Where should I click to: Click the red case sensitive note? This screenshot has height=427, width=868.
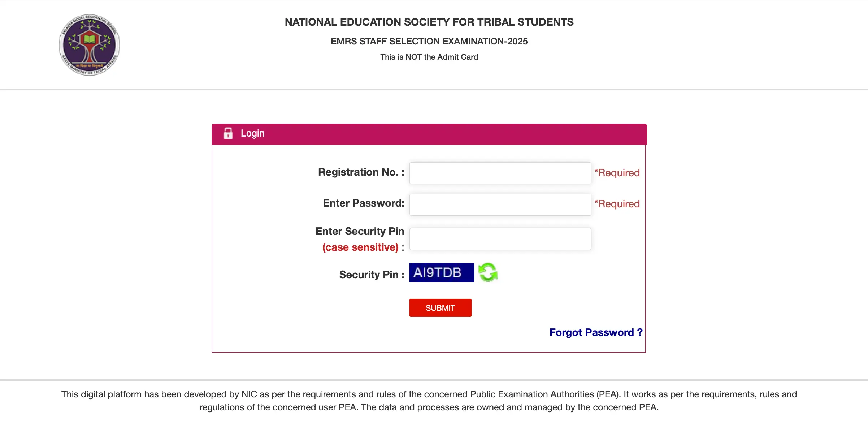(x=360, y=247)
